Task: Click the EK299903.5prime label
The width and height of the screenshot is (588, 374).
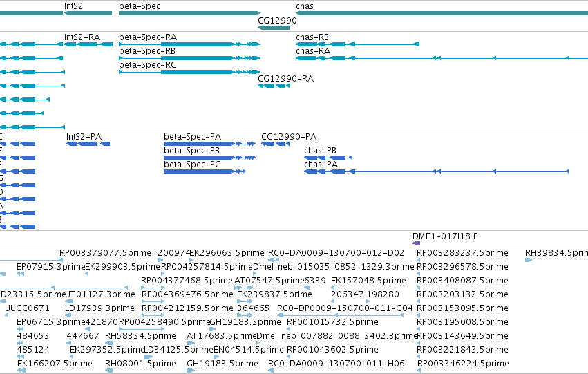Action: tap(122, 267)
